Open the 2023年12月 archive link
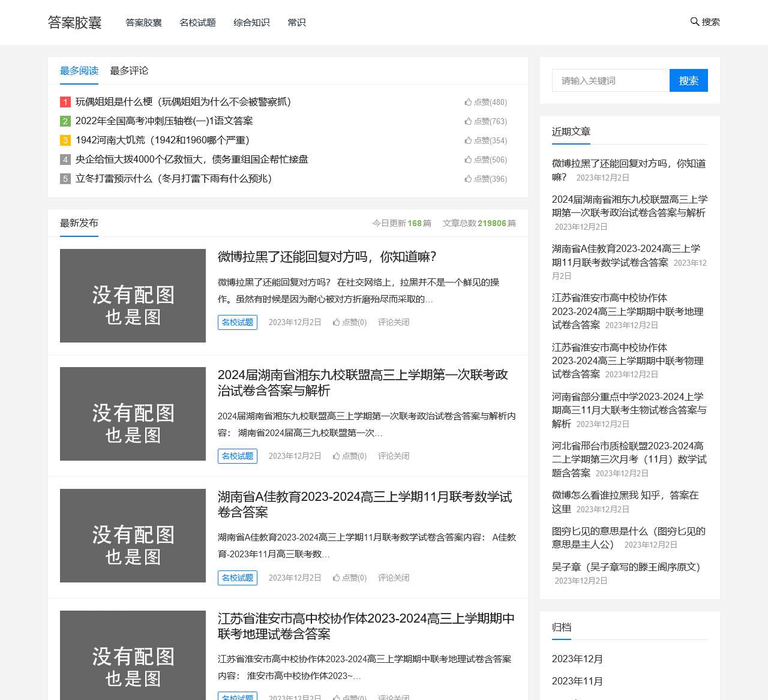Viewport: 768px width, 700px height. coord(577,659)
